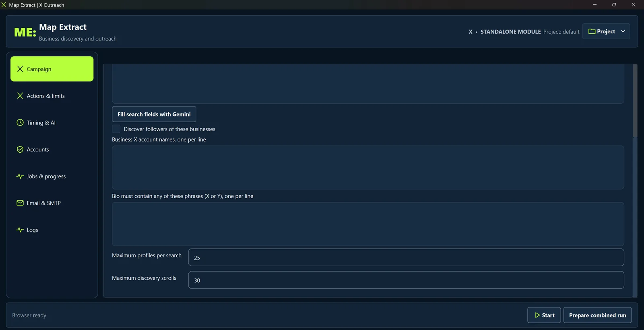Click the Browser ready status text
644x330 pixels.
click(x=29, y=315)
